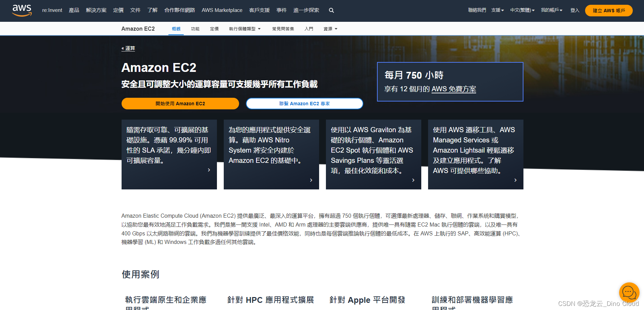Image resolution: width=644 pixels, height=310 pixels.
Task: Open the 事件 menu item
Action: (x=281, y=10)
